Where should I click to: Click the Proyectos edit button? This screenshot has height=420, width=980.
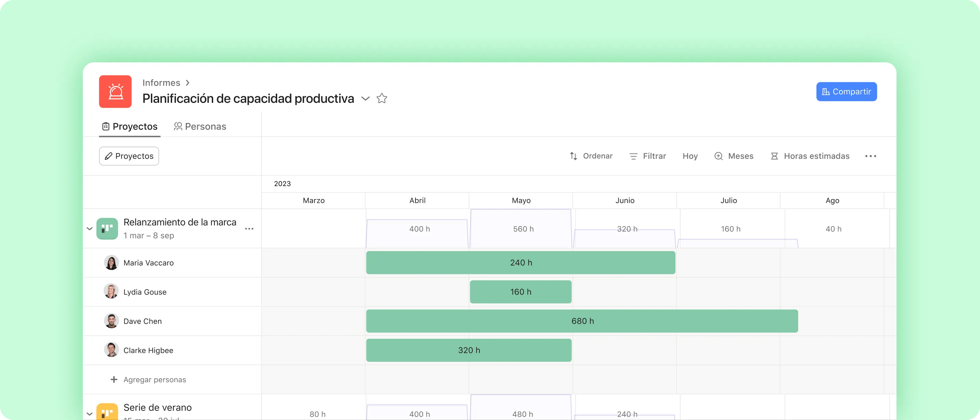click(x=129, y=156)
